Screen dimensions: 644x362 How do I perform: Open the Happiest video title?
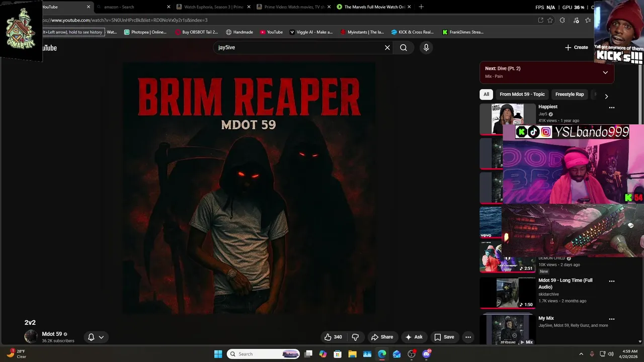(548, 107)
